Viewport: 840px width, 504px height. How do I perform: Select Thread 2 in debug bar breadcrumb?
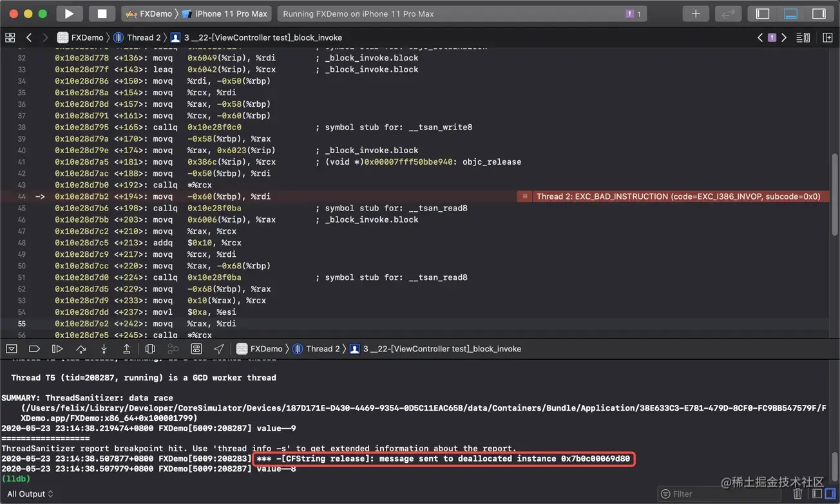pos(316,349)
